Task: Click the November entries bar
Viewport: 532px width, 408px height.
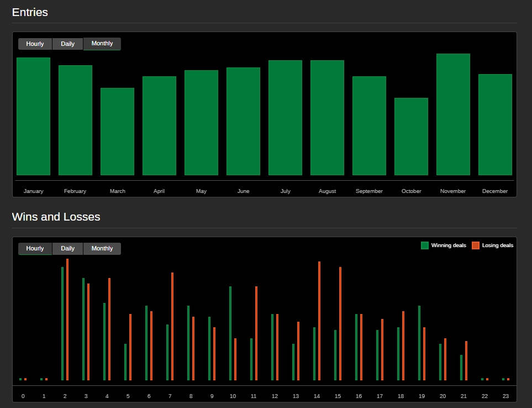Action: 453,114
